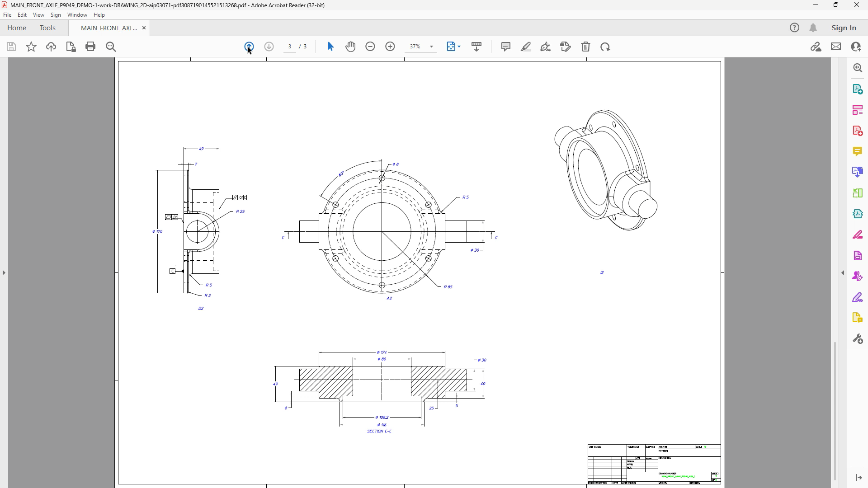Click the R 25 dimension label
The height and width of the screenshot is (488, 868).
(x=240, y=211)
